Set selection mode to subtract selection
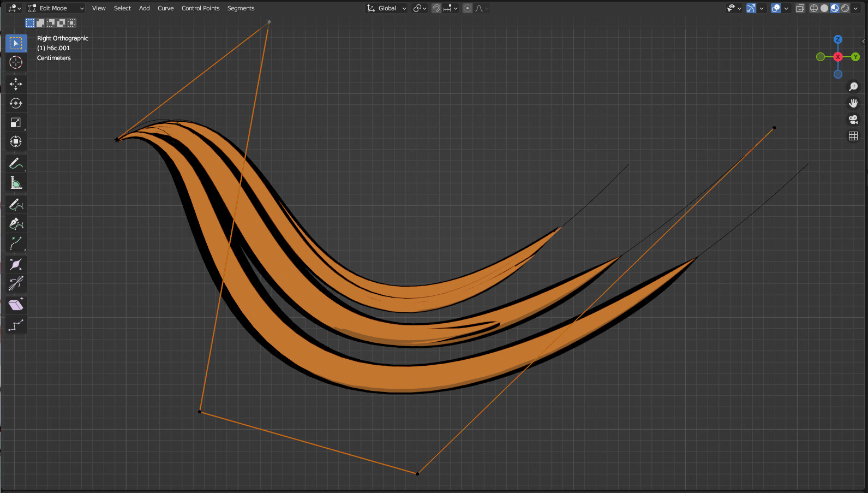This screenshot has height=493, width=868. point(51,23)
